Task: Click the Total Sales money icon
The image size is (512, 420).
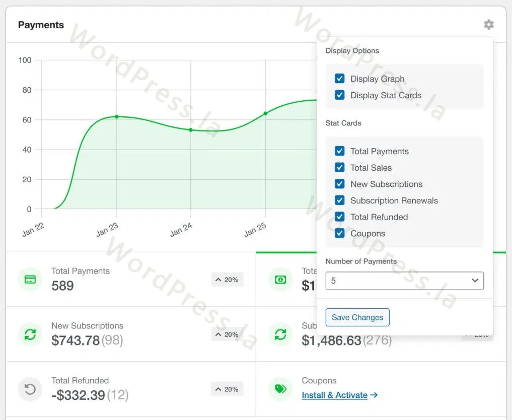Action: [x=280, y=279]
